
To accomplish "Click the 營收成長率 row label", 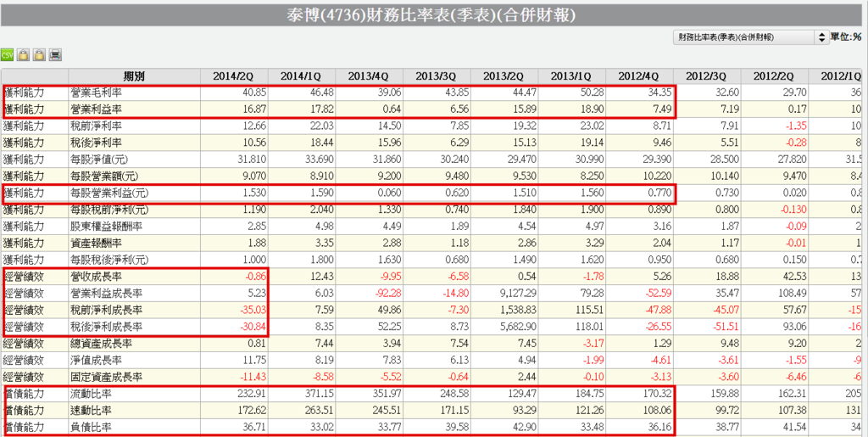I will click(x=95, y=277).
